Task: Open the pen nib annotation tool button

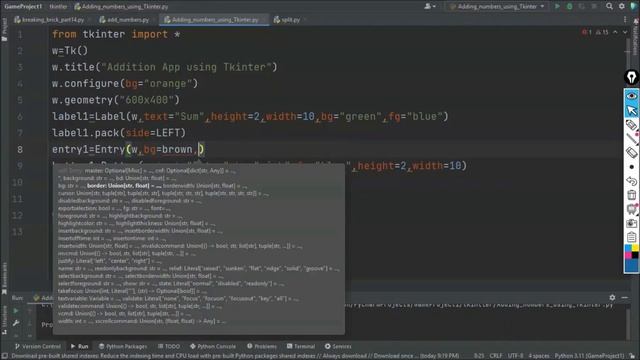Action: [x=631, y=77]
